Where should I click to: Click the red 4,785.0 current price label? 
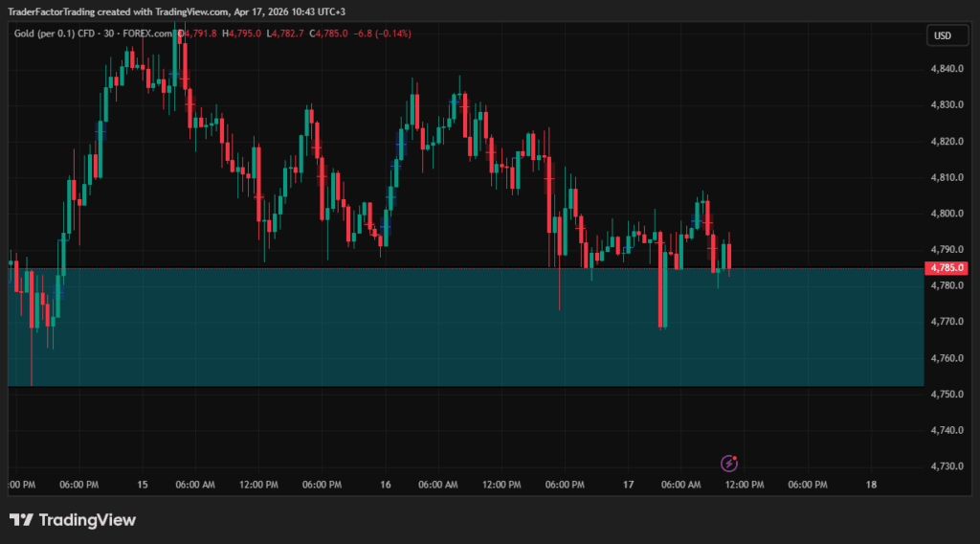pyautogui.click(x=947, y=267)
